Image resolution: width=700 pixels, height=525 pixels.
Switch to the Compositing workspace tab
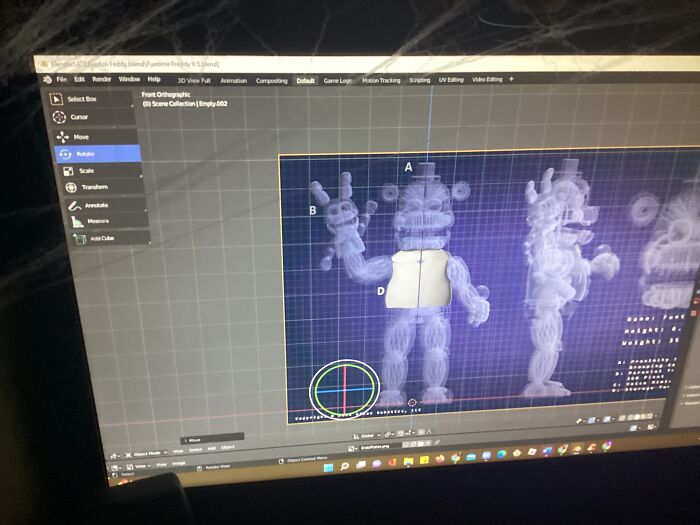point(271,81)
